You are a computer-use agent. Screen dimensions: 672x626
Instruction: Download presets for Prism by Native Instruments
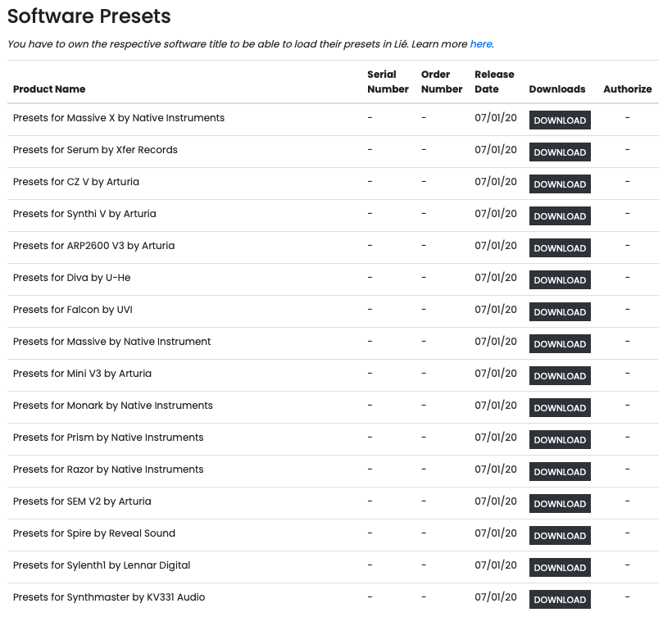click(560, 440)
